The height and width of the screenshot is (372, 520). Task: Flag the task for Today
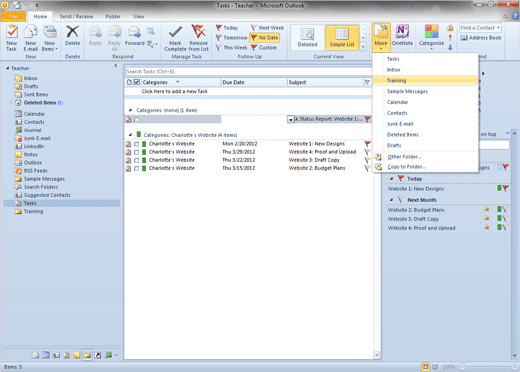point(227,28)
